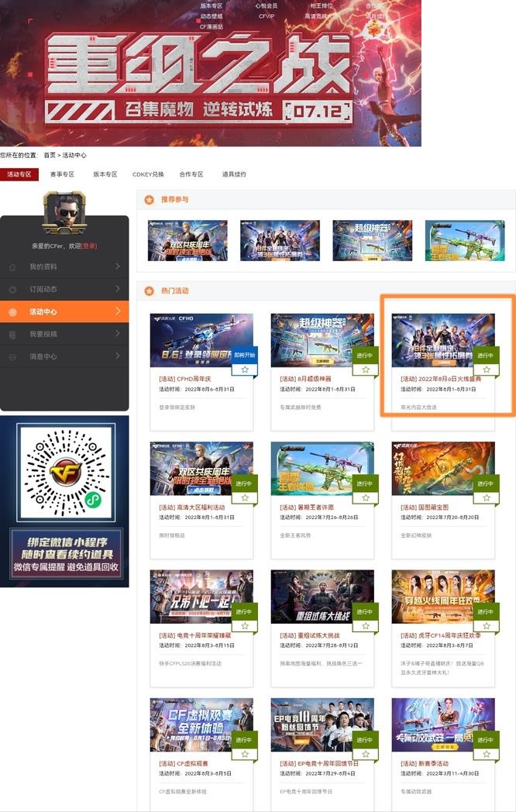Open the 高清大区福利活动 banner thumbnail
The image size is (516, 812).
click(201, 468)
